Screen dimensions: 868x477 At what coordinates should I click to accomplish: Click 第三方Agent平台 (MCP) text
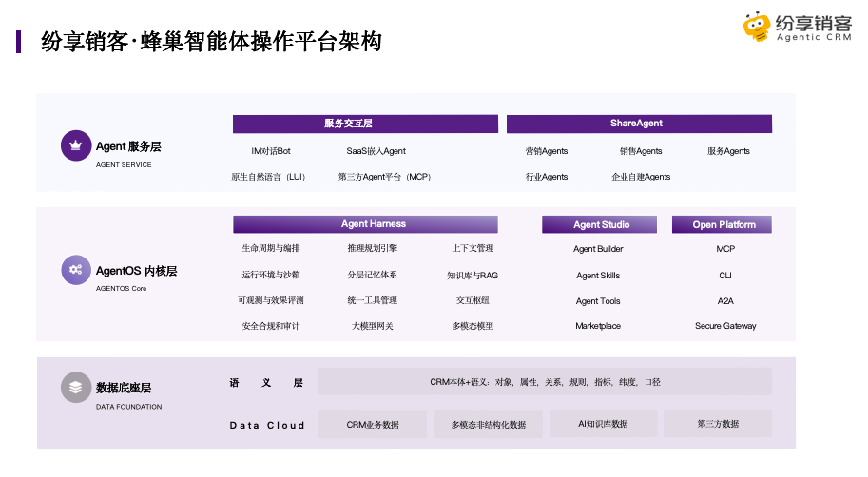pos(384,177)
